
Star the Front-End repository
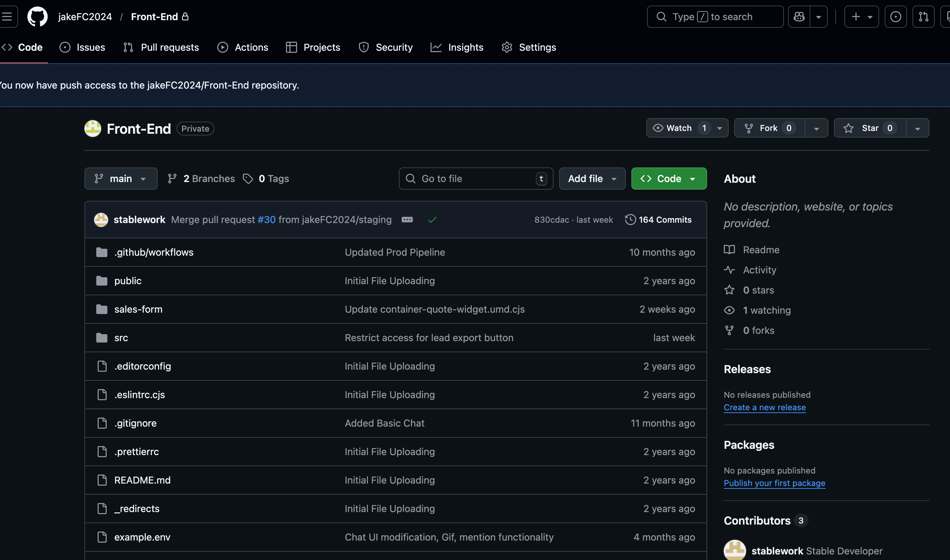coord(869,128)
